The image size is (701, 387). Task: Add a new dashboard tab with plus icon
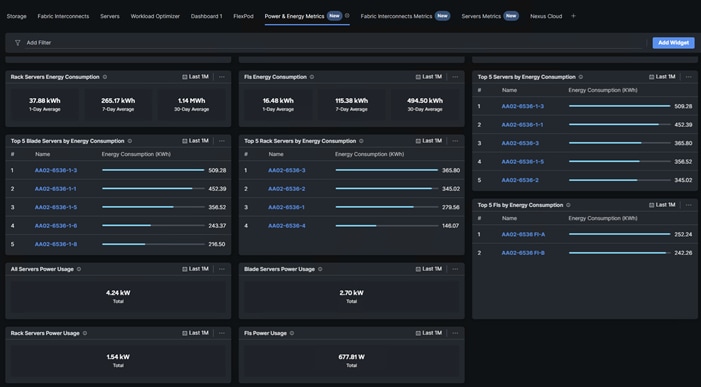[x=573, y=16]
